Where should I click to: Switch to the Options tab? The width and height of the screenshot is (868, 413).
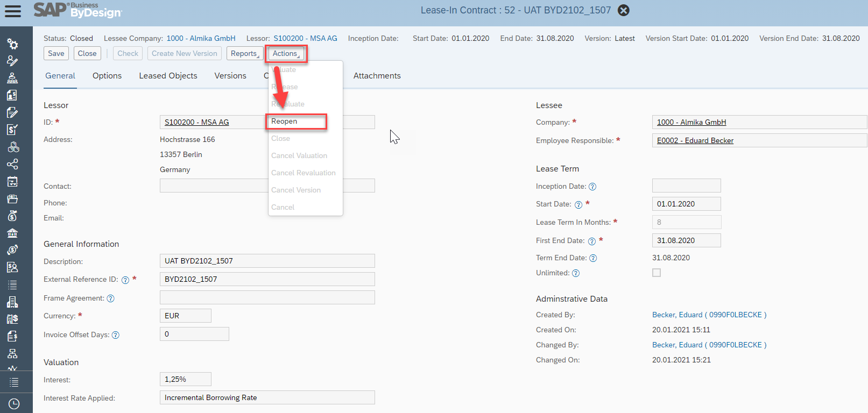(x=107, y=76)
